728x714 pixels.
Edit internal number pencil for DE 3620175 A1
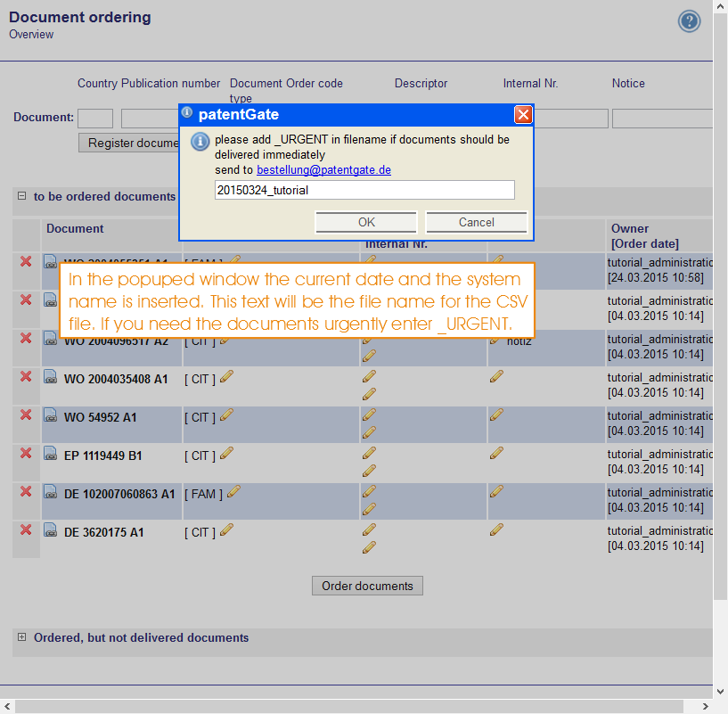point(369,547)
